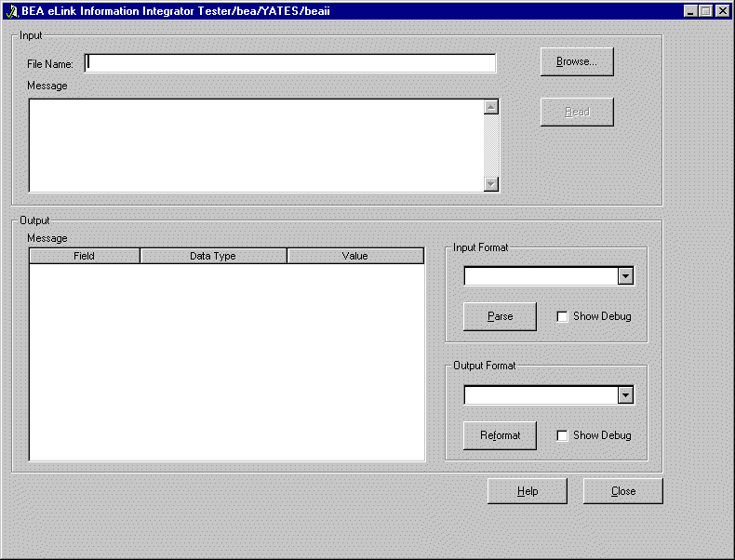Image resolution: width=735 pixels, height=560 pixels.
Task: Click inside the Input Message text area
Action: tap(256, 145)
